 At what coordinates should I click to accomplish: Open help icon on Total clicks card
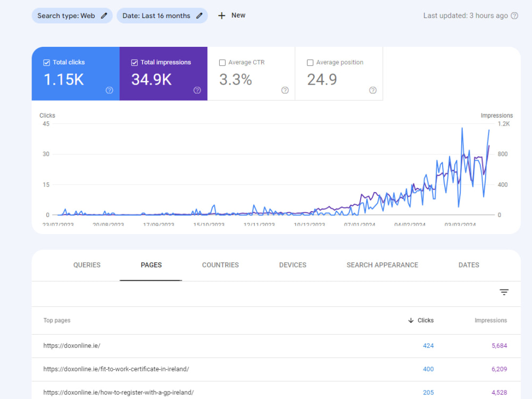[x=109, y=90]
